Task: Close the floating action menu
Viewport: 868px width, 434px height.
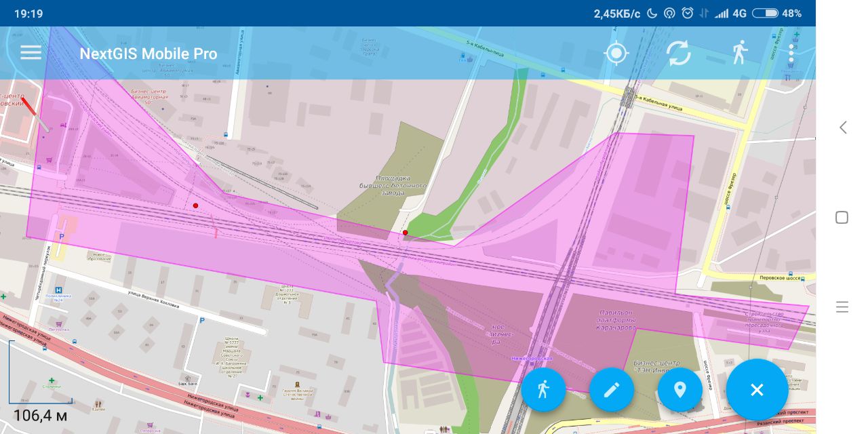Action: click(757, 389)
